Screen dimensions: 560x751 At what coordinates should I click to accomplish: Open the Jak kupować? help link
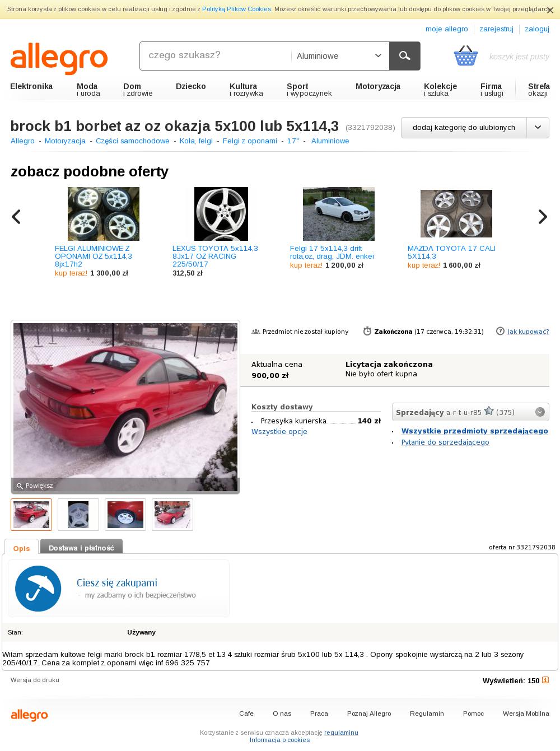[x=528, y=332]
